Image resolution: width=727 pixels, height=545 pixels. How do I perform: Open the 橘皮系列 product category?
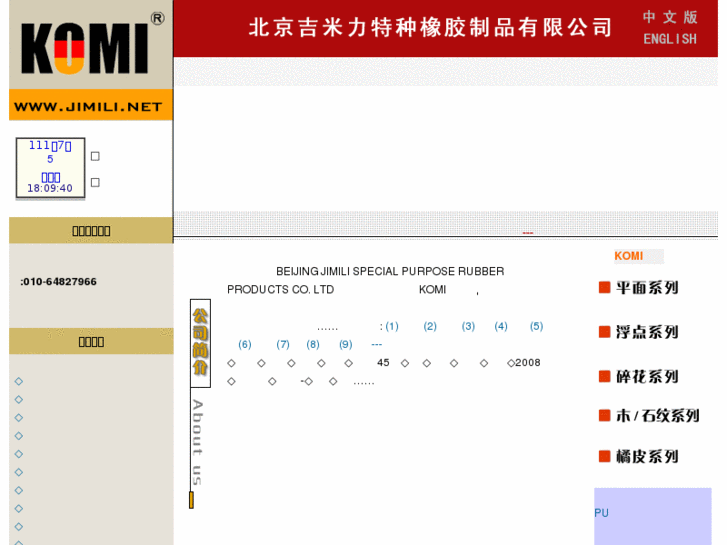(647, 456)
